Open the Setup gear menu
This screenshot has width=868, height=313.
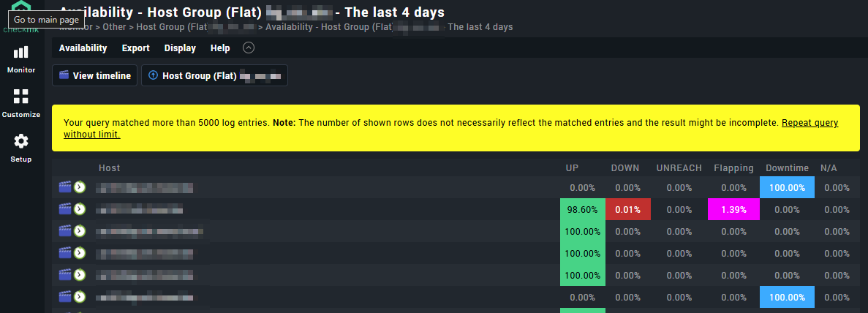[21, 147]
